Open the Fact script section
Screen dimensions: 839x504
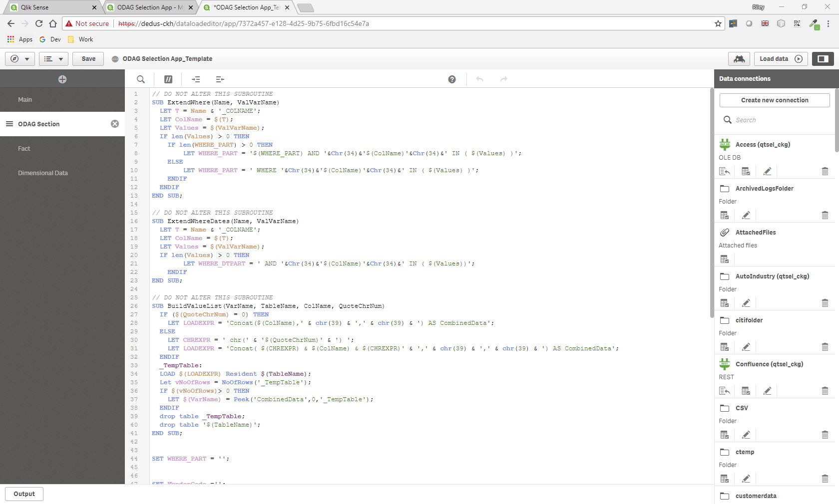(62, 149)
